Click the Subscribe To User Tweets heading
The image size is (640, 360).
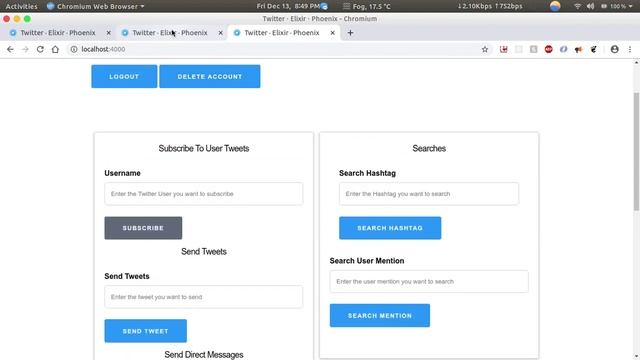pyautogui.click(x=204, y=149)
